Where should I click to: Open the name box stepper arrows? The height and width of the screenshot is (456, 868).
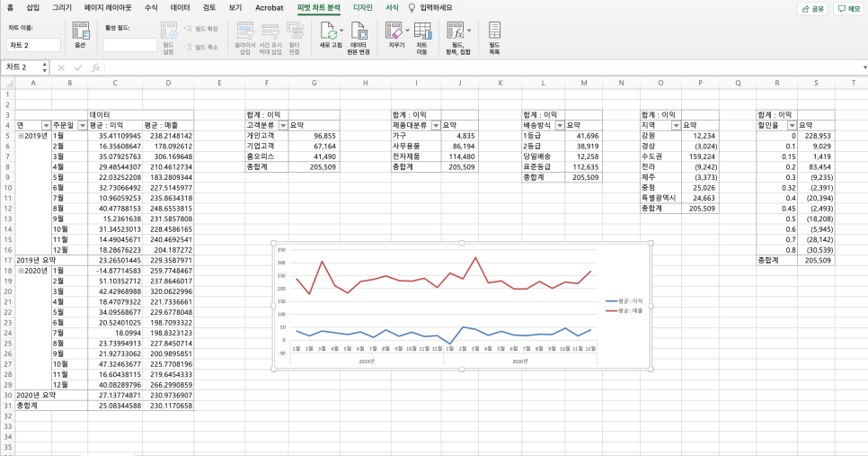pyautogui.click(x=44, y=67)
